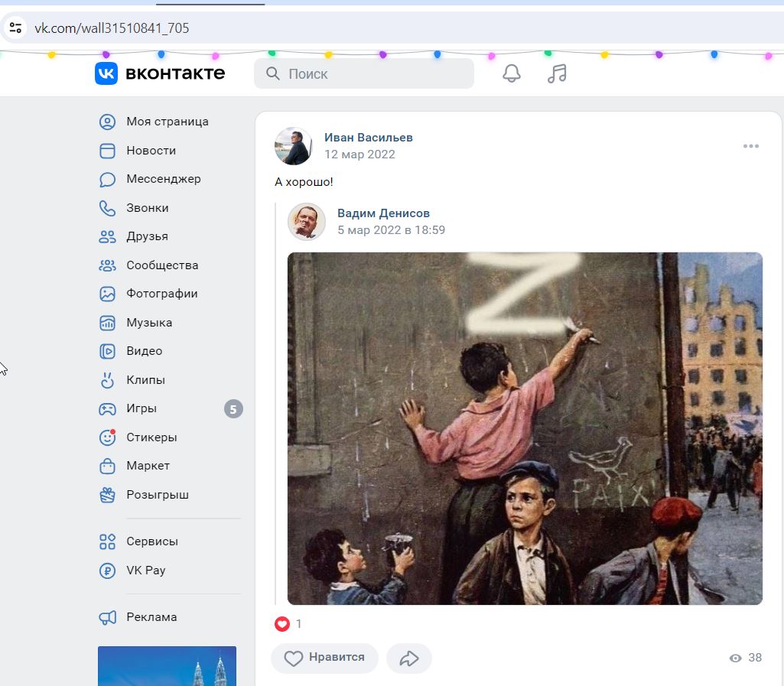Like the post with Нравится button
Screen dimensions: 784x686
324,658
